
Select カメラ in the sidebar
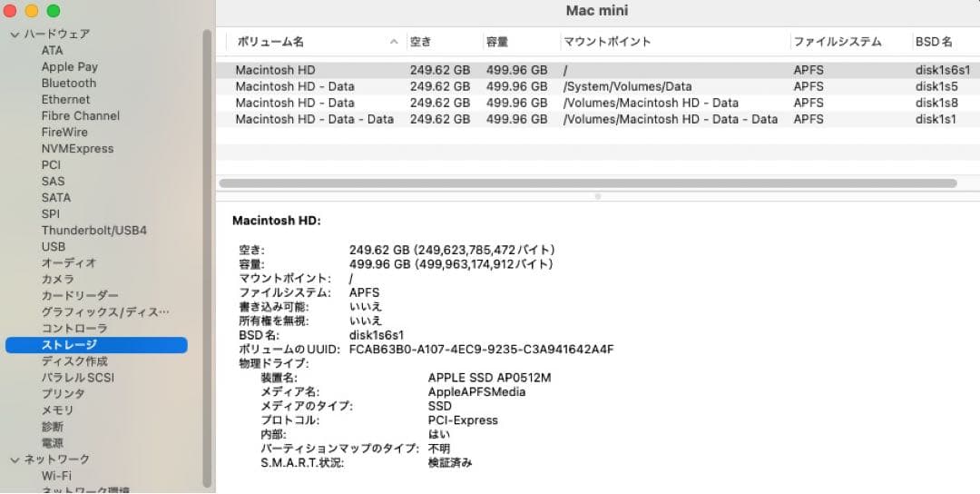coord(57,280)
